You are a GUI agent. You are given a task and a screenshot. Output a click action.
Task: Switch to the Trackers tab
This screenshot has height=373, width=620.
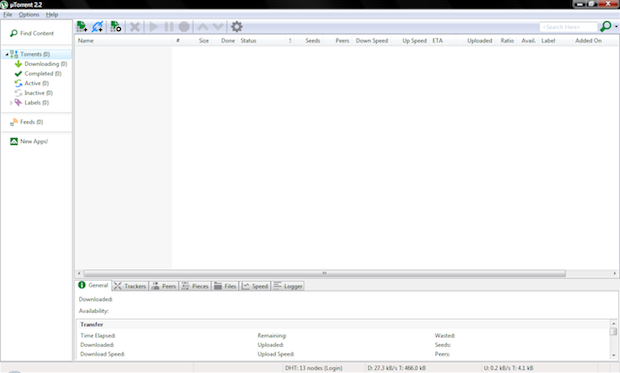130,286
